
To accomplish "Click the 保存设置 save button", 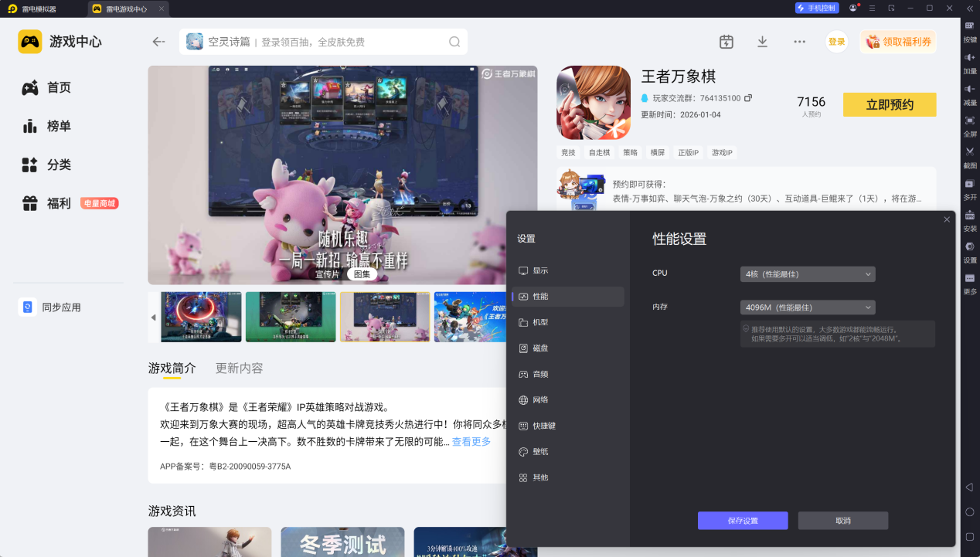I will pyautogui.click(x=743, y=521).
